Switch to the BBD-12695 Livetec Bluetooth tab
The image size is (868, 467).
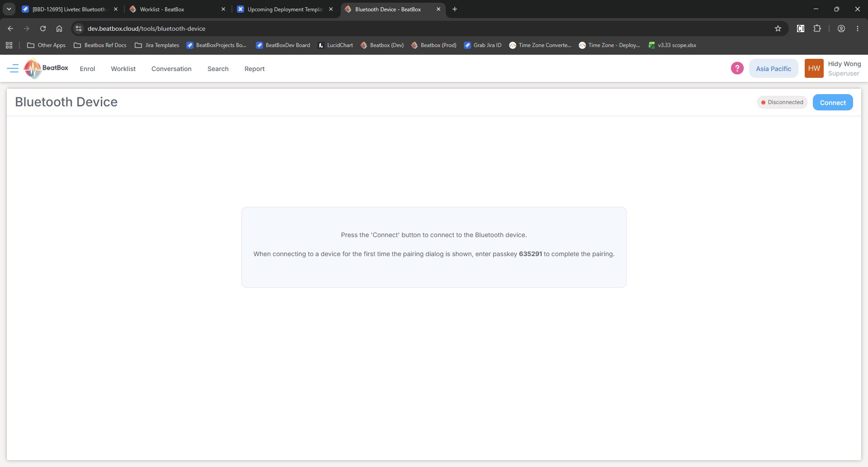pos(69,9)
